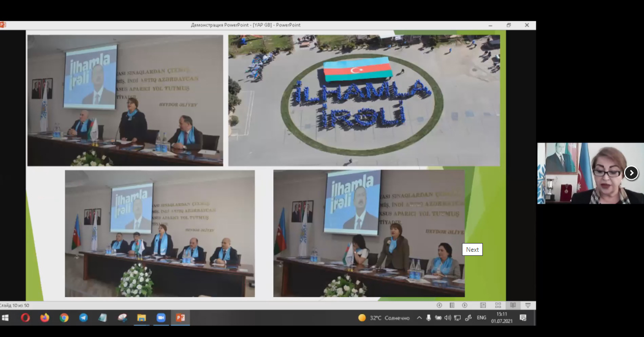Click the aerial İLHAMLA İRƏLİ photo
The width and height of the screenshot is (644, 337).
point(364,101)
